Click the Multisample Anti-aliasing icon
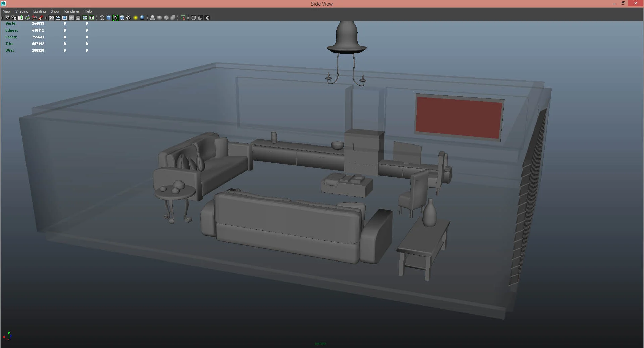 coord(166,18)
